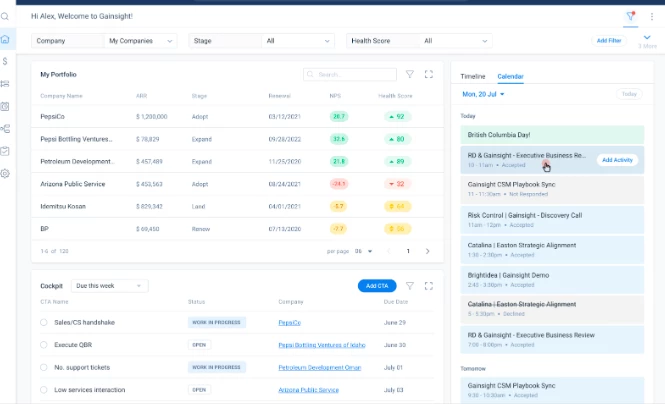Mark No. support tickets CTA complete
The width and height of the screenshot is (665, 404).
pyautogui.click(x=44, y=367)
